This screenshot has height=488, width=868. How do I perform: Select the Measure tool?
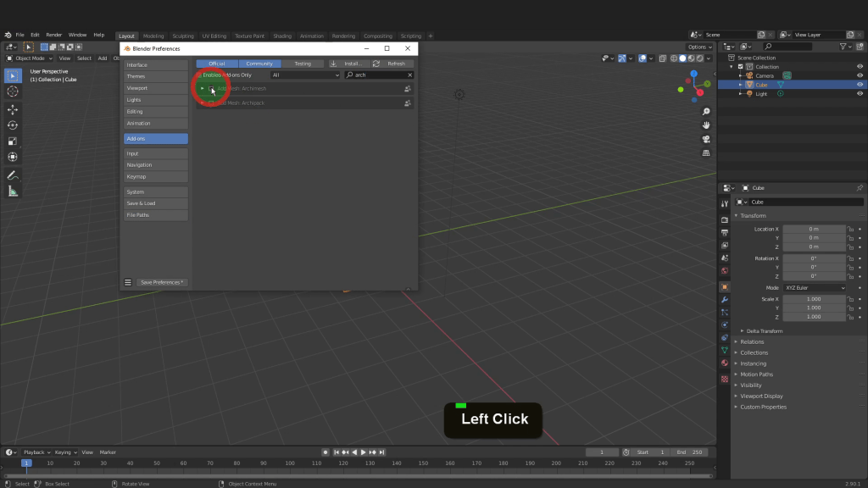pos(13,191)
